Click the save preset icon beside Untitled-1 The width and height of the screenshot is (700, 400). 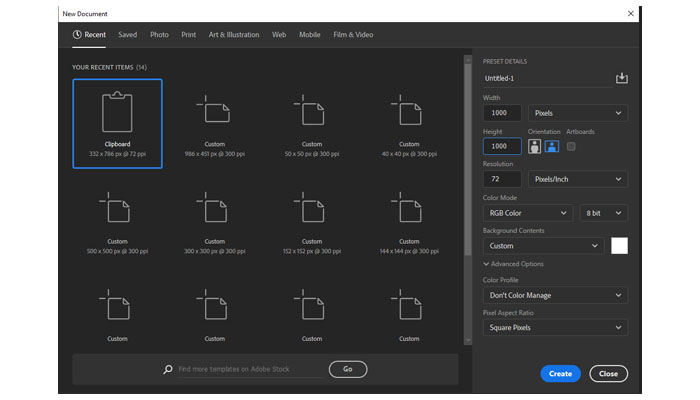[621, 78]
